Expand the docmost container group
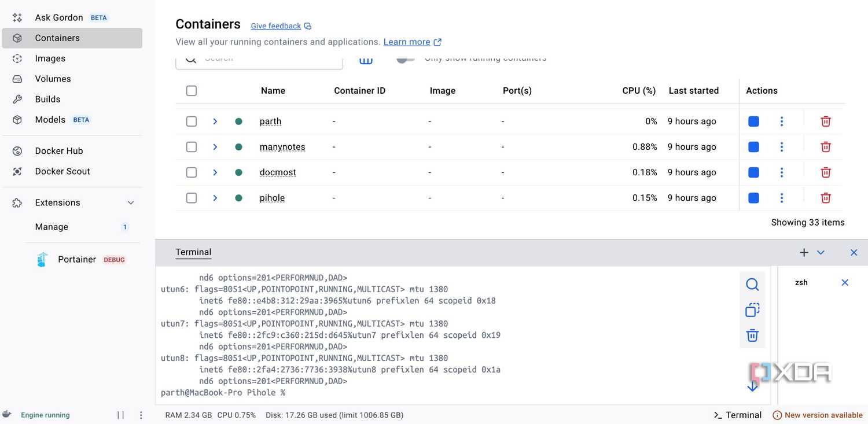This screenshot has width=868, height=424. 215,172
